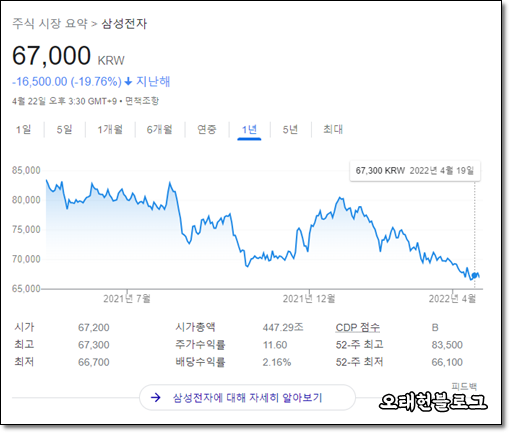Switch chart to 5년 range
510x433 pixels.
point(290,129)
